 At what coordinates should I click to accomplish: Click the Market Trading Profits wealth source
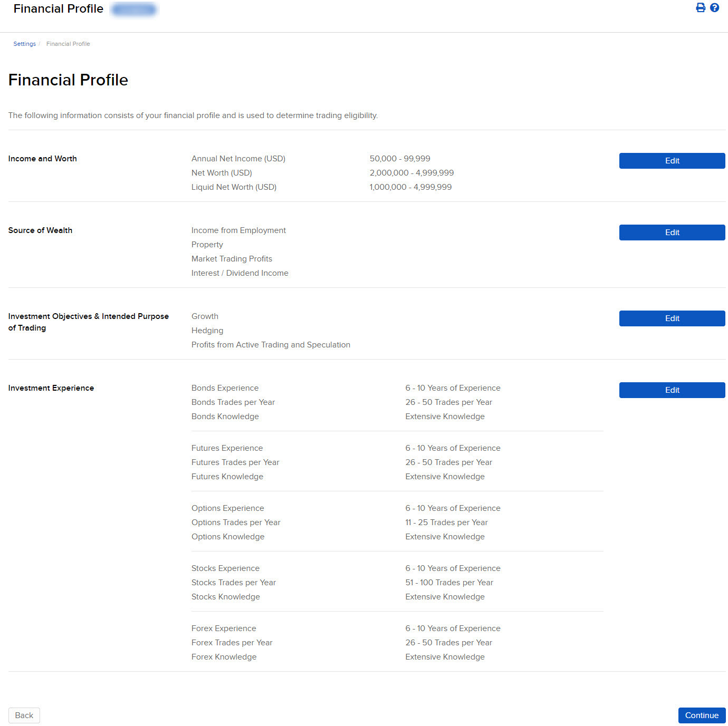point(232,258)
